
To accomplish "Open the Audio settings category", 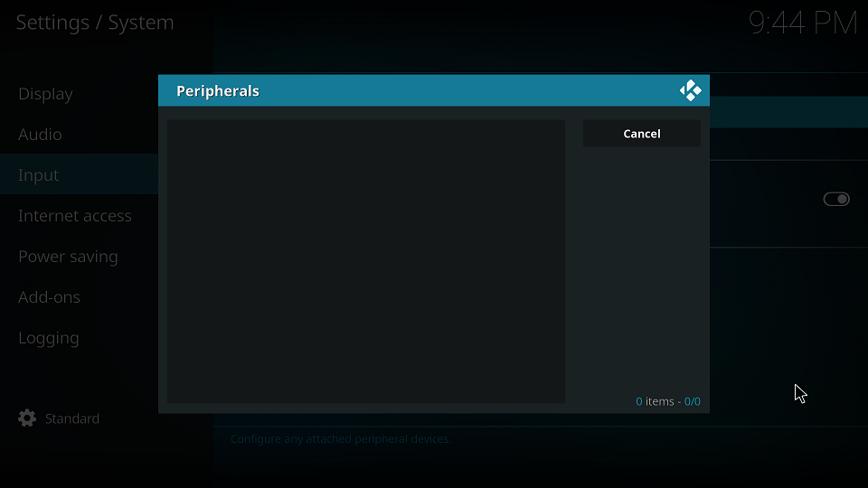I will coord(40,135).
